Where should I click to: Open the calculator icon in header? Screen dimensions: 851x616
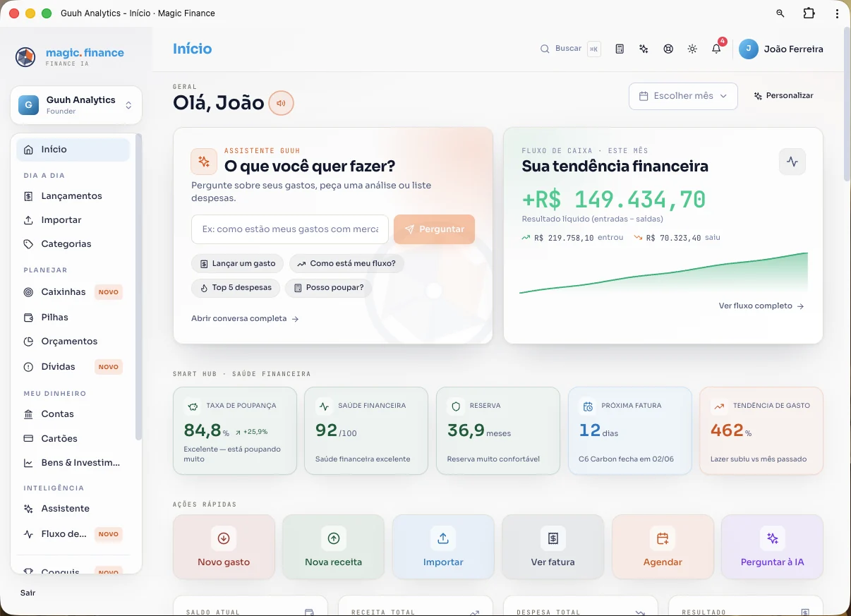point(620,49)
